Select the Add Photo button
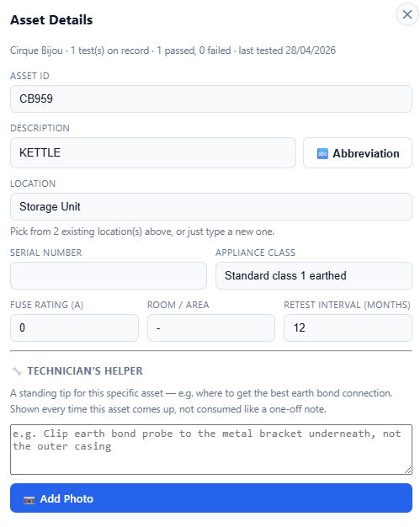The width and height of the screenshot is (420, 527). pyautogui.click(x=211, y=498)
